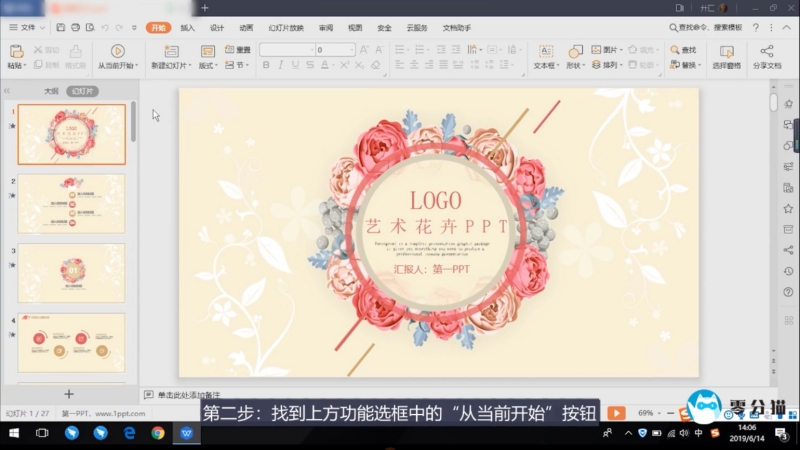The image size is (800, 450).
Task: Click the 新建幻灯片 new slide icon
Action: (171, 50)
